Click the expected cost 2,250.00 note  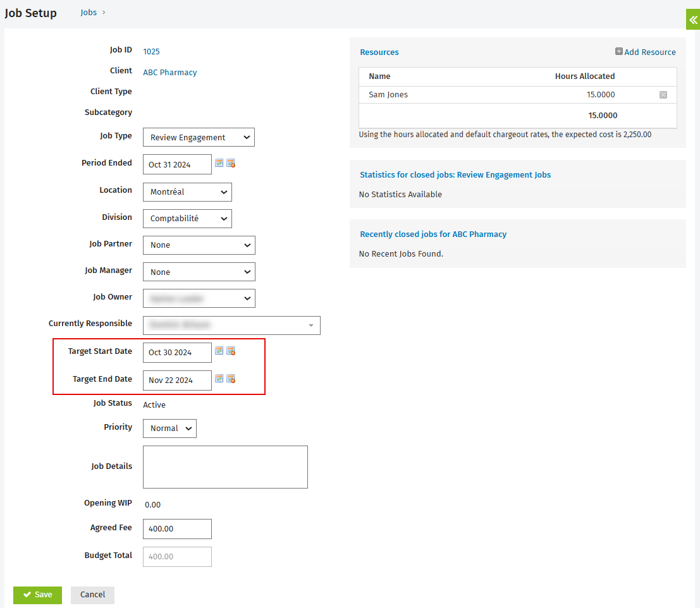pos(505,134)
